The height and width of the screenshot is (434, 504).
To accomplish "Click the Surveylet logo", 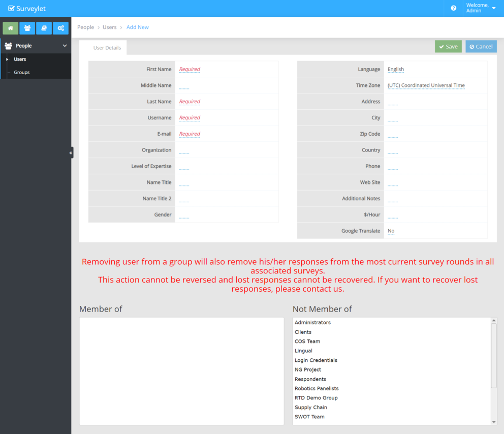I will tap(27, 8).
